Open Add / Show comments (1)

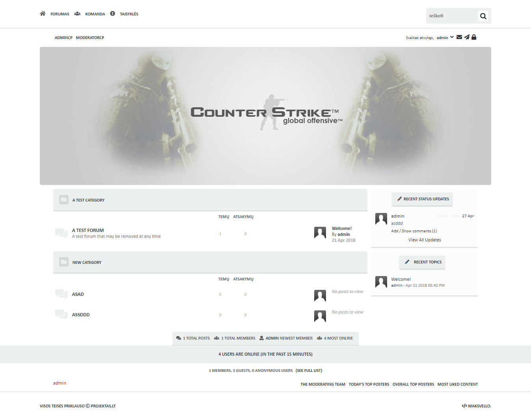click(414, 231)
